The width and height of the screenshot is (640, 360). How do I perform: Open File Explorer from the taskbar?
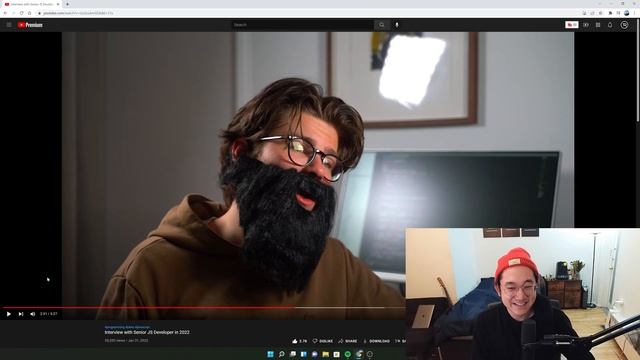pyautogui.click(x=325, y=354)
